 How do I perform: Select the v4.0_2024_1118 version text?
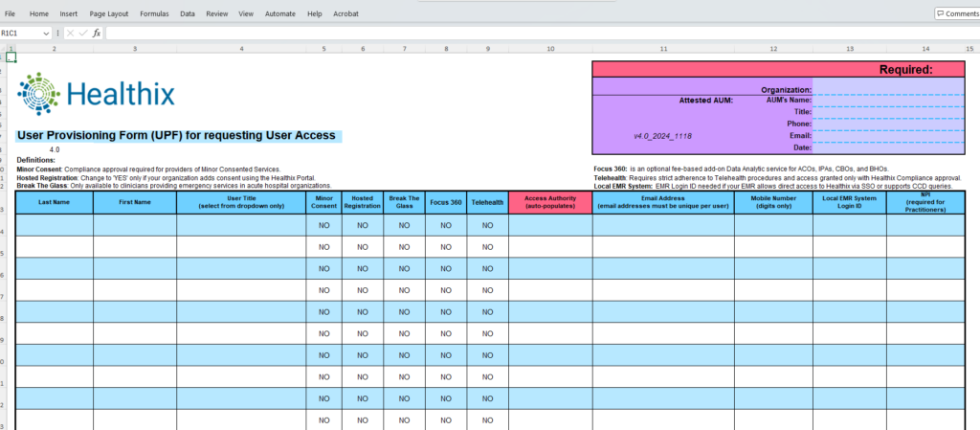pos(662,136)
